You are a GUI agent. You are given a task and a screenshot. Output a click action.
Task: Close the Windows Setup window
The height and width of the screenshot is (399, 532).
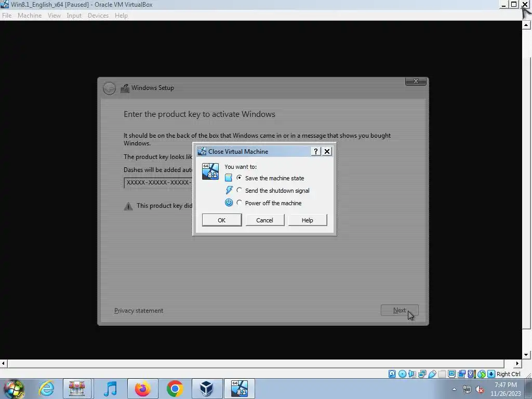coord(416,81)
